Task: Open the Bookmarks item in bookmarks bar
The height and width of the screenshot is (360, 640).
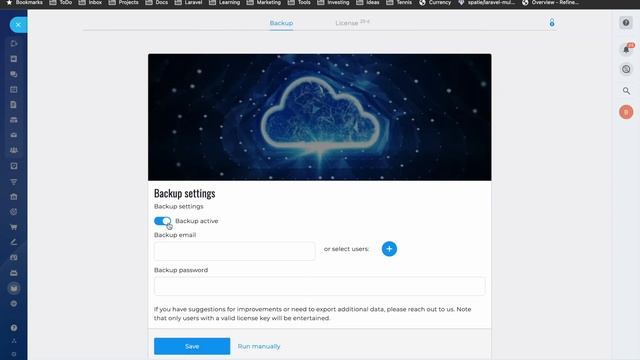Action: [x=24, y=2]
